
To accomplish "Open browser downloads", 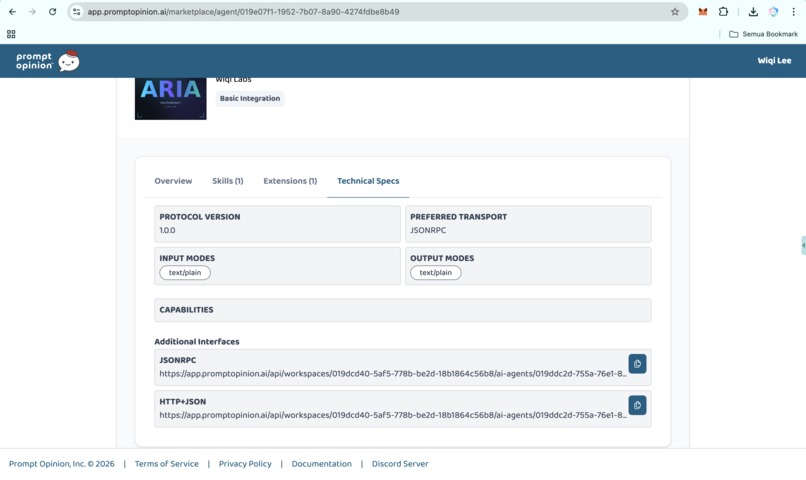I will [753, 11].
